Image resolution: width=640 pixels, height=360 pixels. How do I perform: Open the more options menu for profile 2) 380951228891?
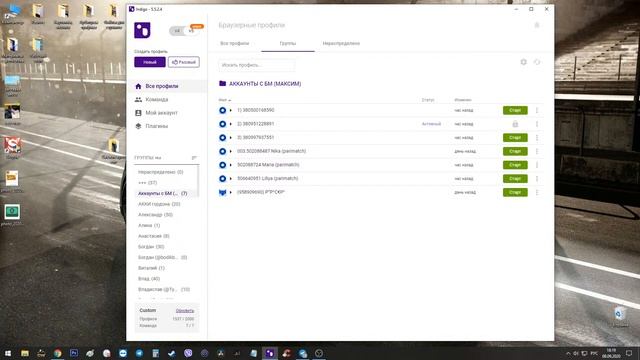pyautogui.click(x=537, y=124)
